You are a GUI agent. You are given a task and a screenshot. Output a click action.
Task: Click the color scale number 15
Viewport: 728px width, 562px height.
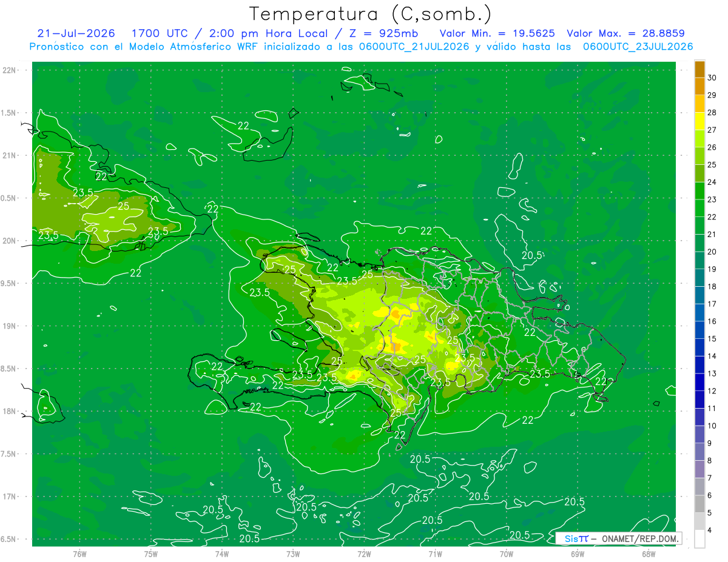[712, 339]
